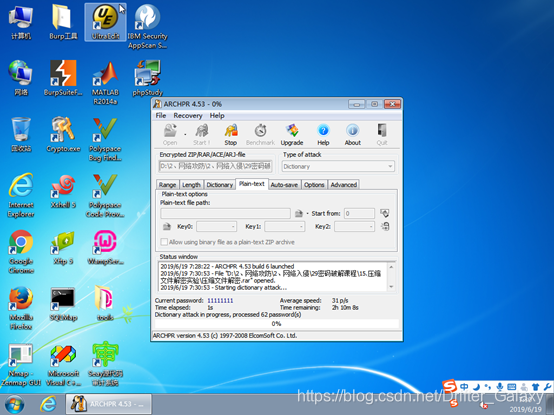This screenshot has height=415, width=554.
Task: Open the Help menu in menu bar
Action: [217, 115]
